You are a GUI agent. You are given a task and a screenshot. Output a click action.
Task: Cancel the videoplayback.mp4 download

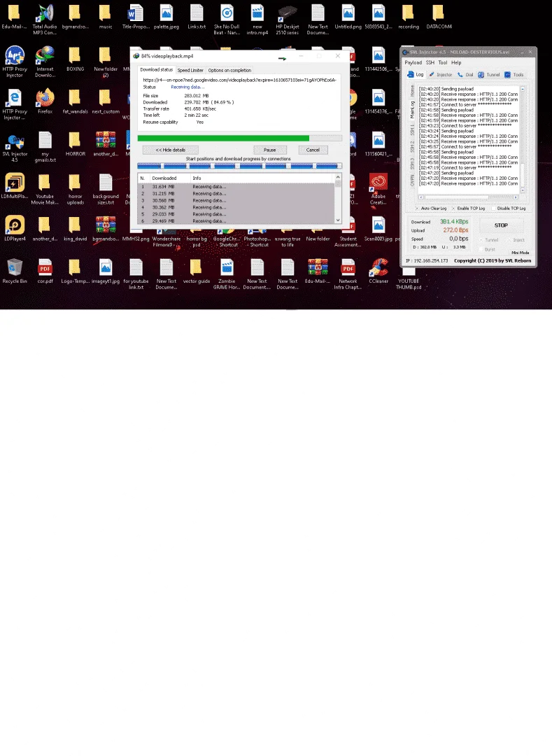pos(313,150)
